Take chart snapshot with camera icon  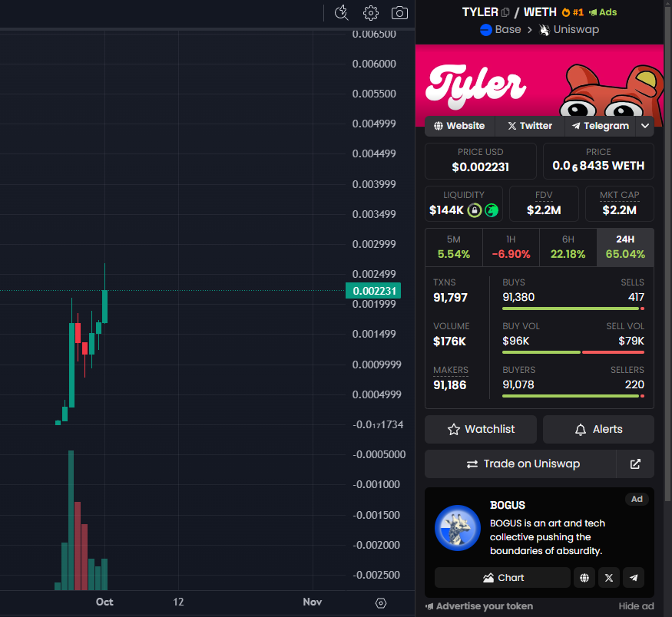(x=399, y=13)
